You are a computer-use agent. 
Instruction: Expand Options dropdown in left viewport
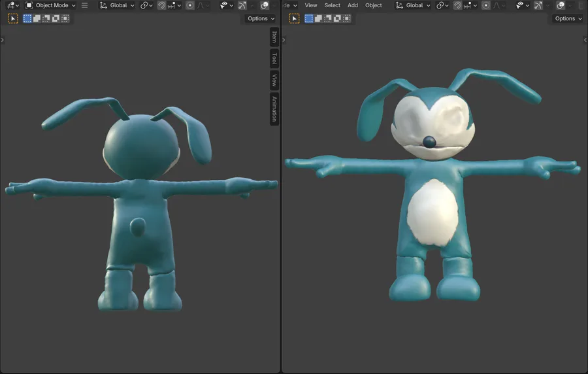(261, 18)
